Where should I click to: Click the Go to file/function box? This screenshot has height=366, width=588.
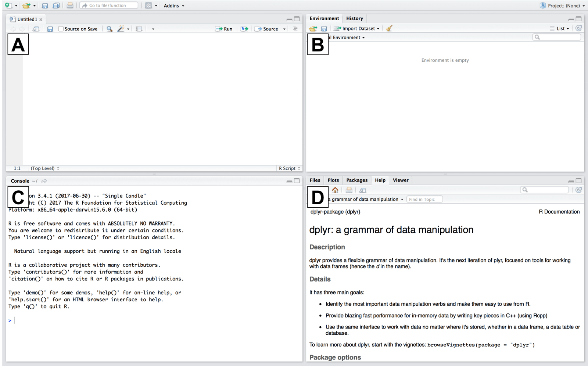click(109, 6)
